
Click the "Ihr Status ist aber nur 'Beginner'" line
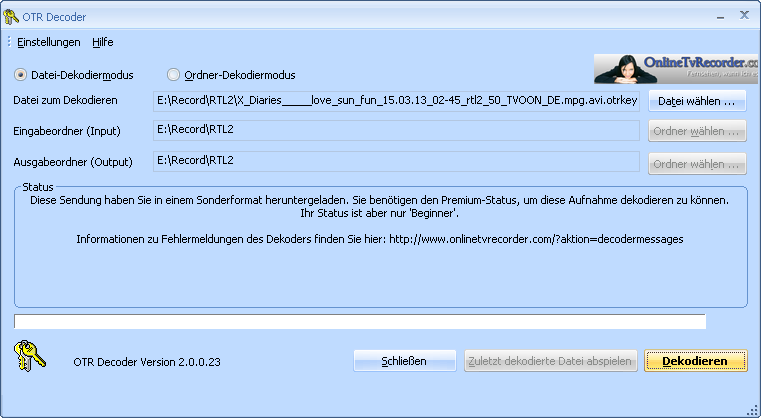pyautogui.click(x=380, y=213)
